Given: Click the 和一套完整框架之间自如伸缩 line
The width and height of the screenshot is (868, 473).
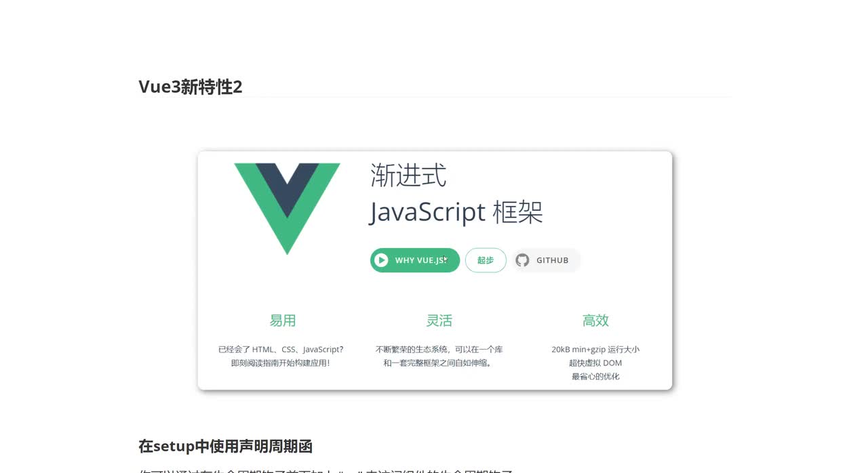Looking at the screenshot, I should click(x=438, y=363).
